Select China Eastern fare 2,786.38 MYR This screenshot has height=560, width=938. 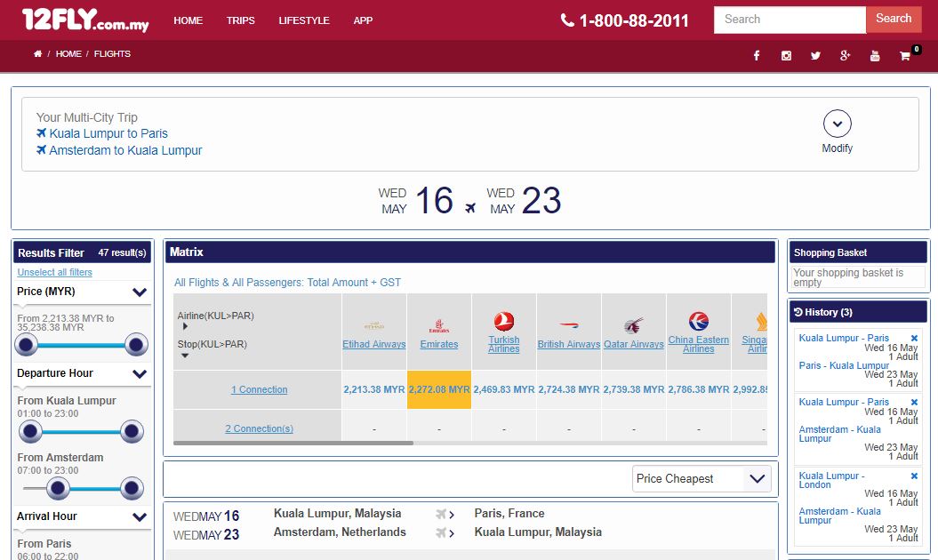pyautogui.click(x=698, y=389)
